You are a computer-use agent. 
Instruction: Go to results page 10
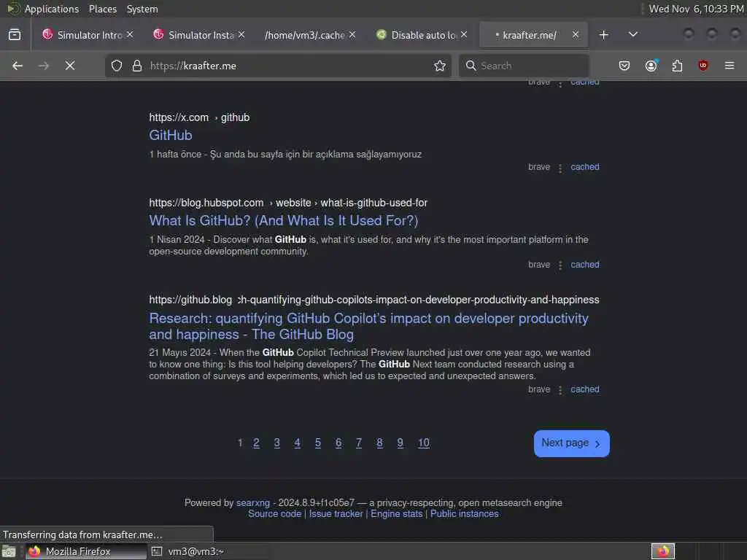pos(424,443)
